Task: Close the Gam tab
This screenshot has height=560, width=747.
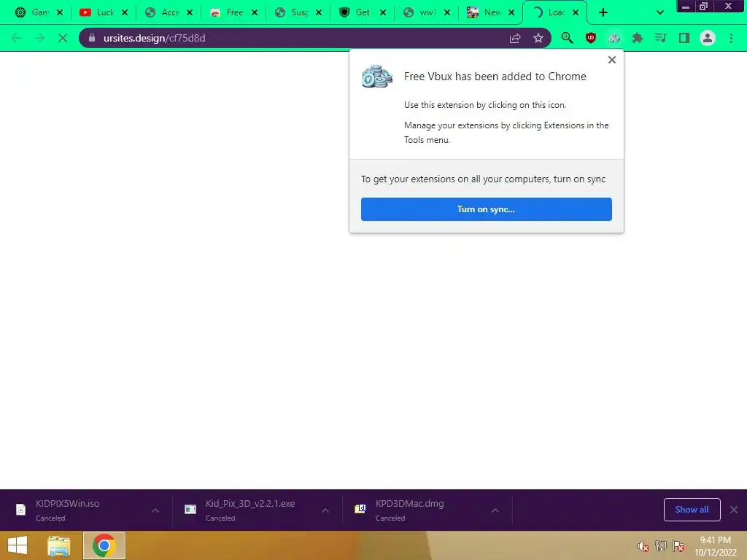Action: [x=60, y=12]
